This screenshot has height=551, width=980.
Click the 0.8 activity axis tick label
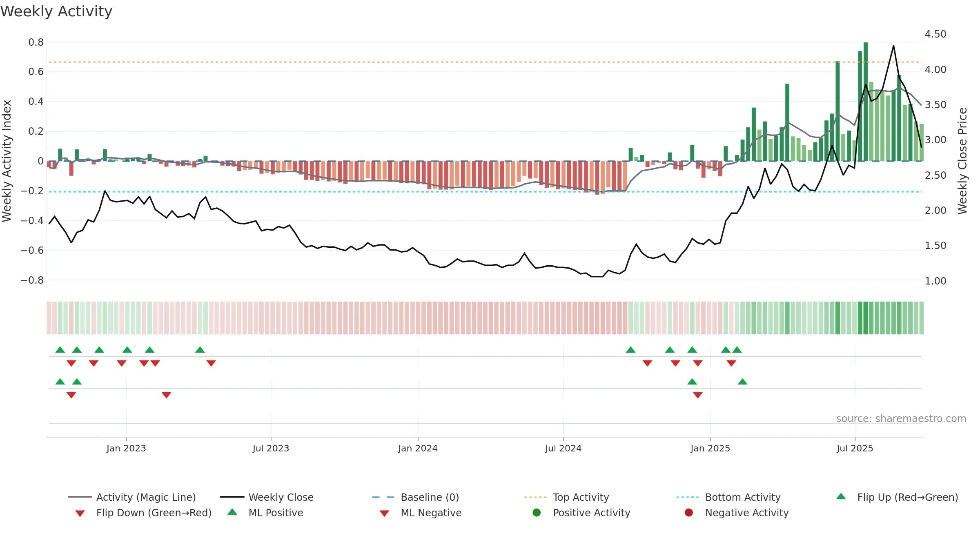pos(36,42)
